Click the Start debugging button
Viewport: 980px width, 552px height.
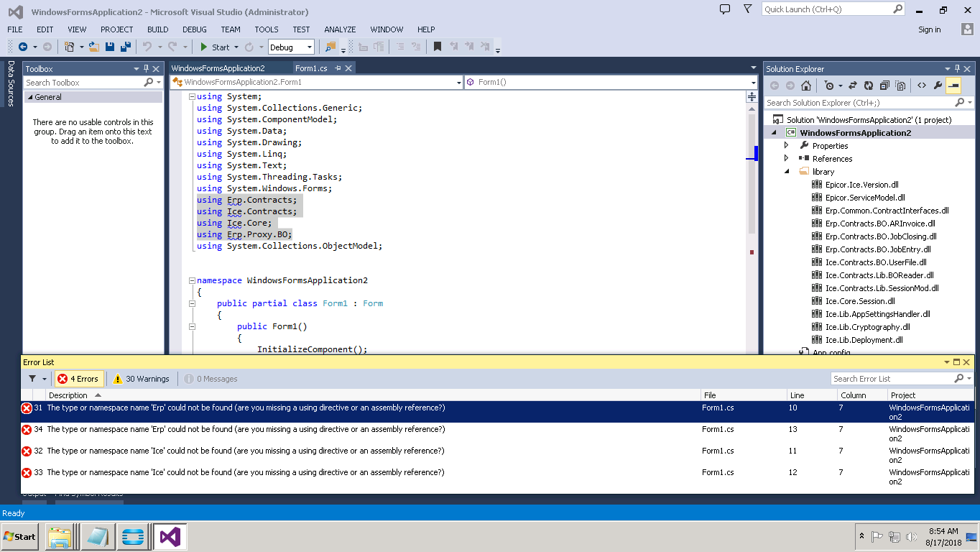(x=215, y=47)
